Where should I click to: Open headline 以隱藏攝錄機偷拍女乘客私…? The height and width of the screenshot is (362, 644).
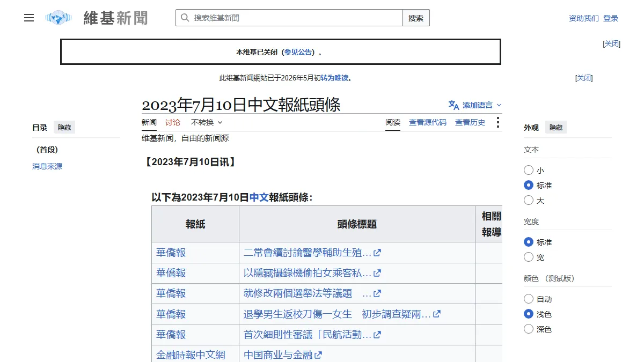tap(308, 273)
